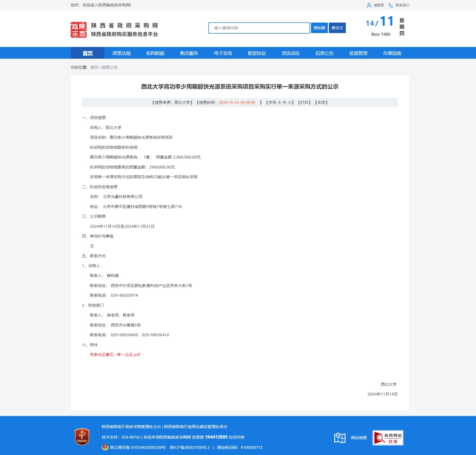
Task: Focus the search query input field
Action: pyautogui.click(x=259, y=28)
